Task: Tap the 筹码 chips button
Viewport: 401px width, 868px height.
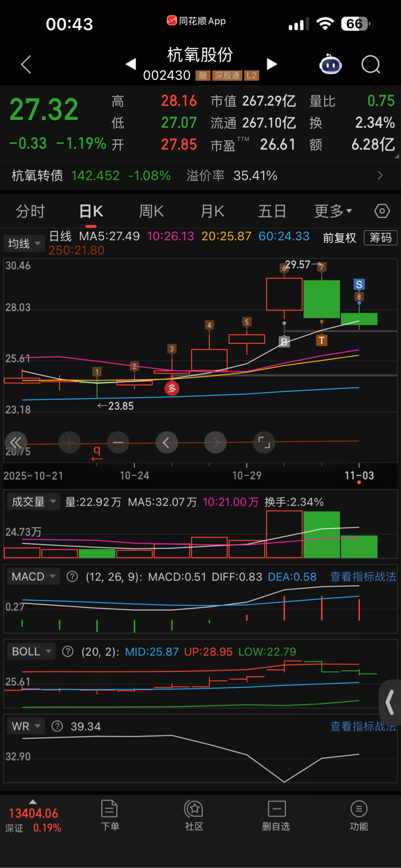Action: (x=381, y=238)
